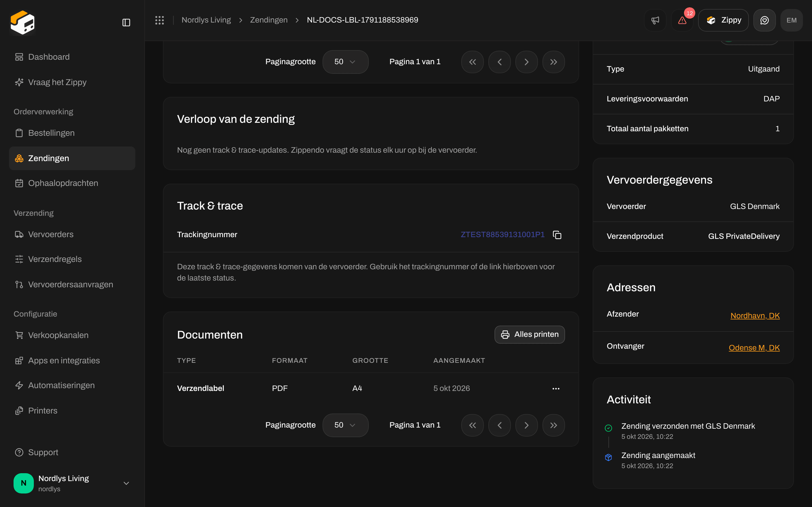
Task: Collapse the sidebar panel icon
Action: [x=126, y=23]
